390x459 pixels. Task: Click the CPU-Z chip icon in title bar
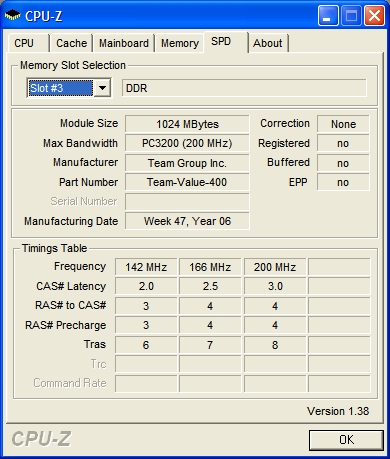12,15
